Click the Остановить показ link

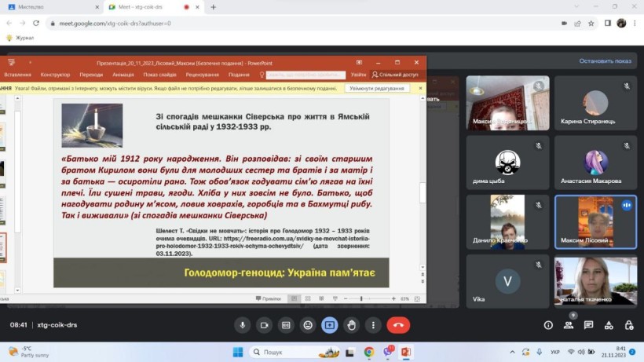605,60
